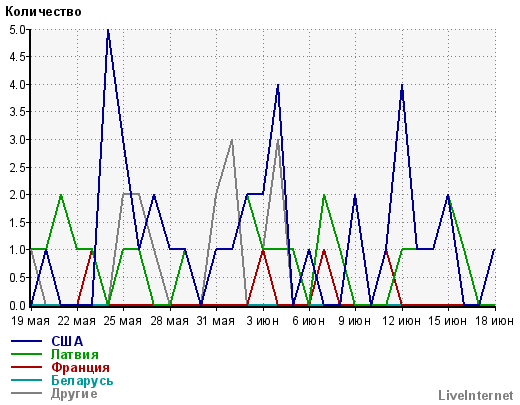This screenshot has height=405, width=520.
Task: Click the green Латвия legend line swatch
Action: pos(27,354)
